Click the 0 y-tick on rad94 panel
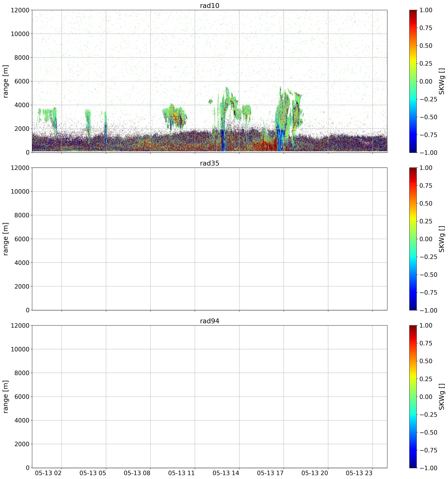 27,468
